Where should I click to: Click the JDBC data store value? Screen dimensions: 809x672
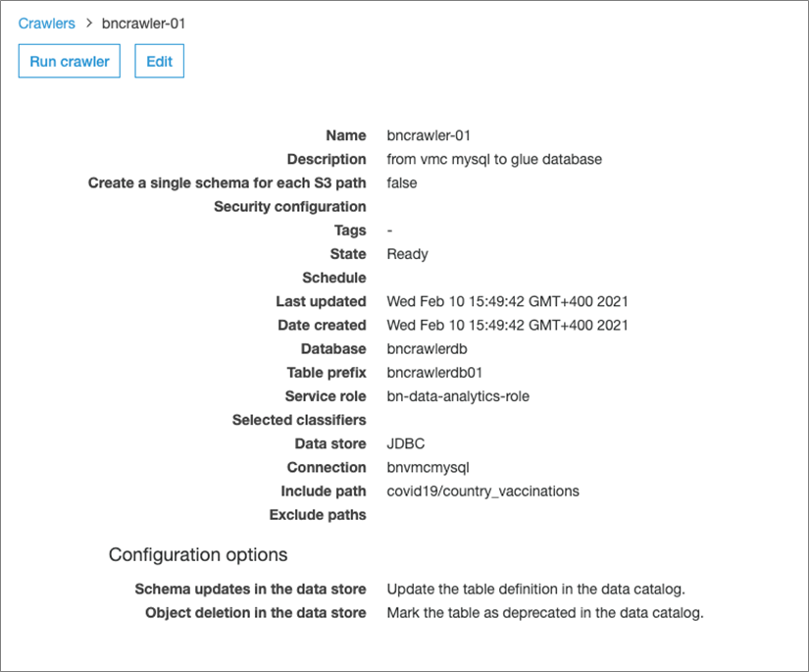coord(408,443)
